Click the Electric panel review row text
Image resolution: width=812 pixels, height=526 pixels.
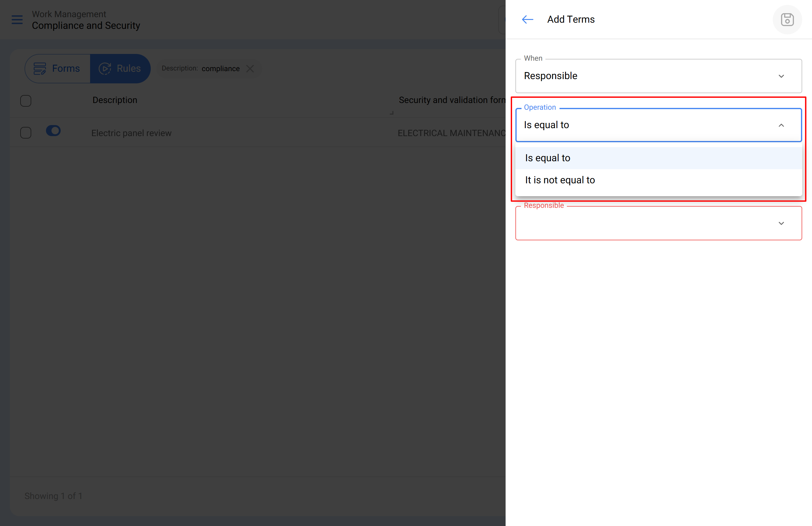pos(131,133)
